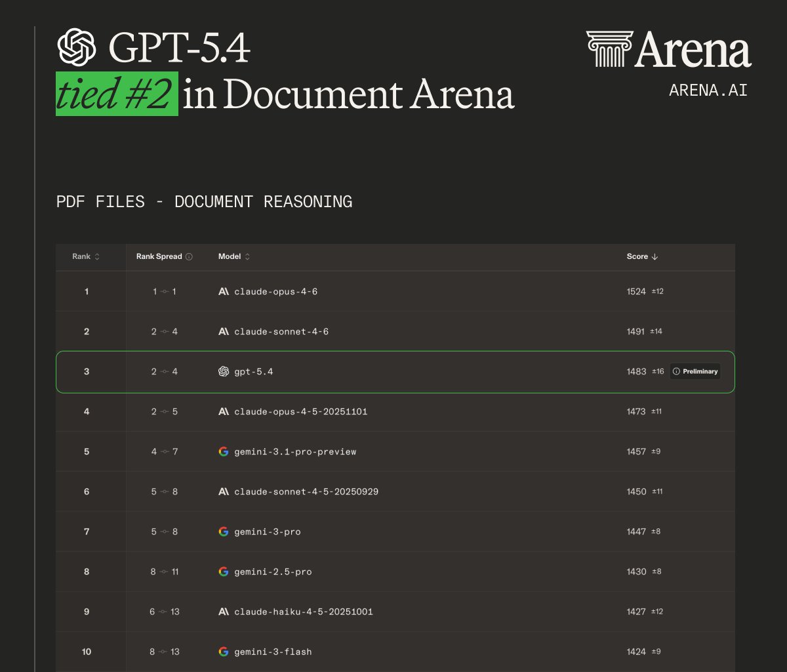Open the claude-opus-4-5-20251101 model name
This screenshot has height=672, width=787.
point(300,411)
